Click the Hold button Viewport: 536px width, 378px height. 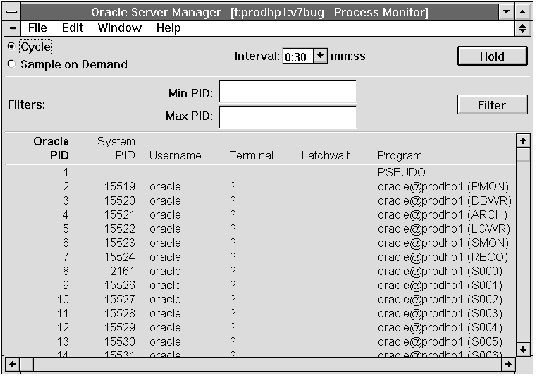point(492,56)
